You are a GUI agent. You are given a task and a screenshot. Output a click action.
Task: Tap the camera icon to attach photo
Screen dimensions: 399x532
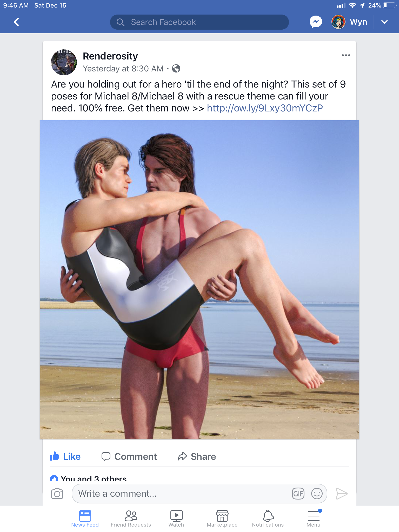coord(57,494)
